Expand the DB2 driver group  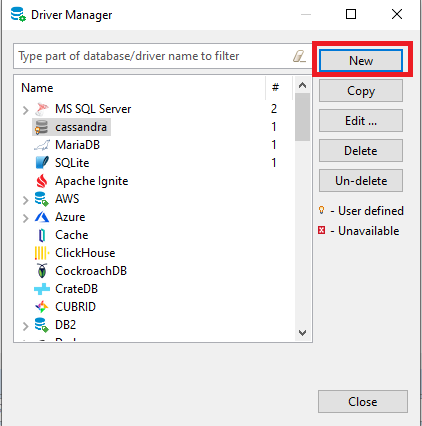pyautogui.click(x=25, y=326)
